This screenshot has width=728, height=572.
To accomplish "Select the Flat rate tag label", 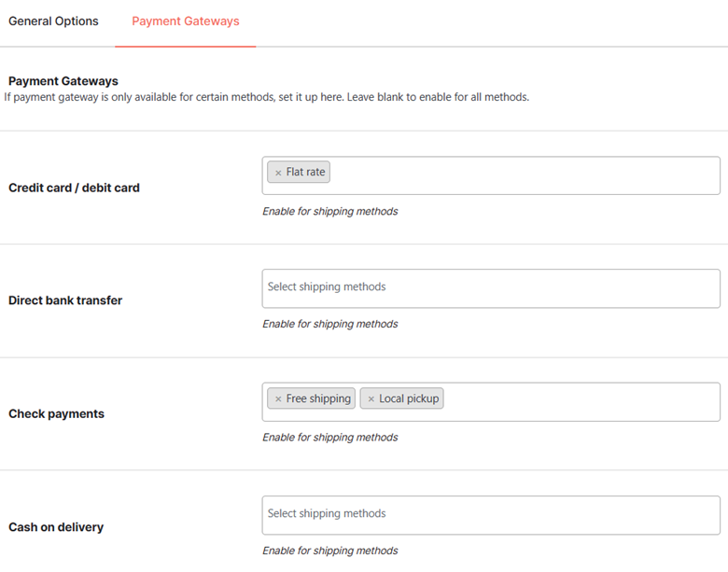I will point(305,173).
